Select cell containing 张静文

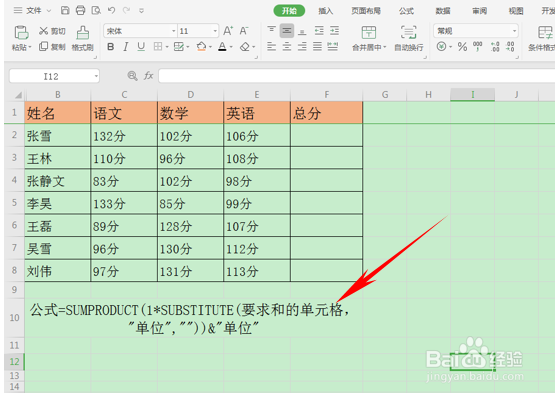coord(57,181)
